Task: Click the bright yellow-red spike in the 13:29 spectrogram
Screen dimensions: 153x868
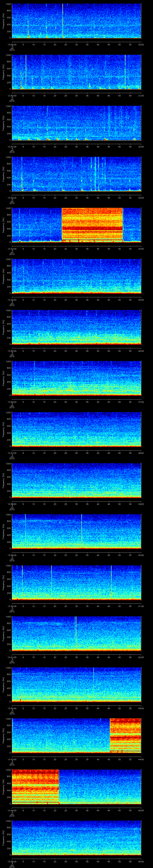Action: 63,21
